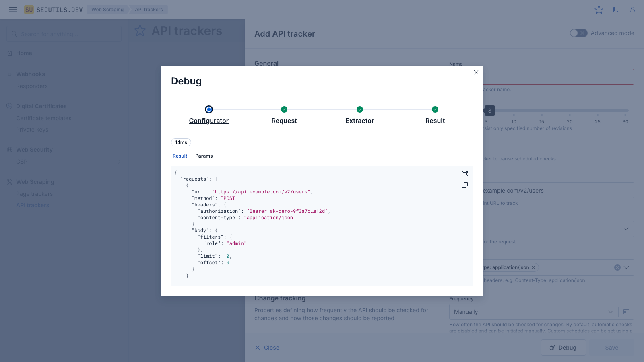Open API trackers link in sidebar
This screenshot has width=644, height=362.
point(33,205)
